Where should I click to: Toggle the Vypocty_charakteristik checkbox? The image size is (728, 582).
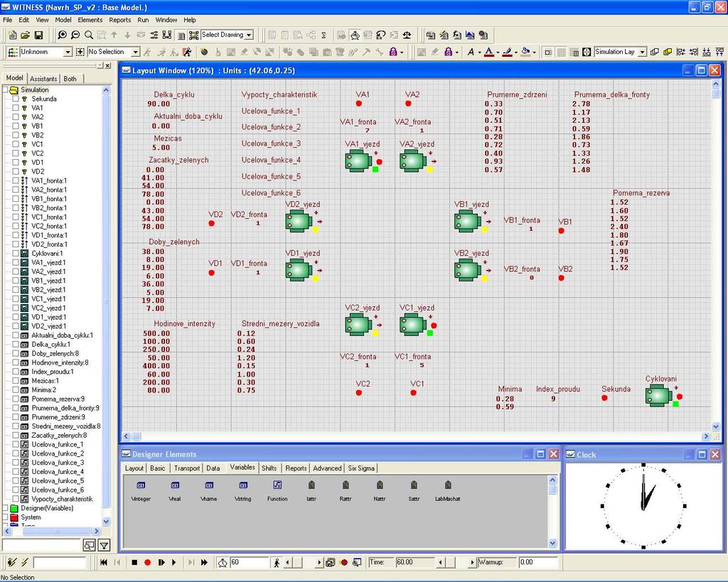point(16,499)
